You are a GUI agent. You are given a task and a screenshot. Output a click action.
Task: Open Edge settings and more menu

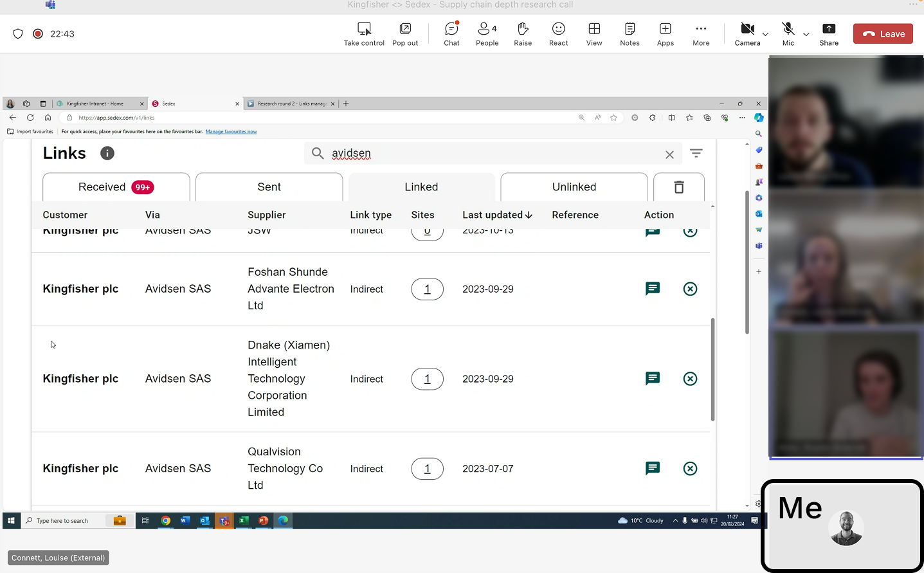742,118
